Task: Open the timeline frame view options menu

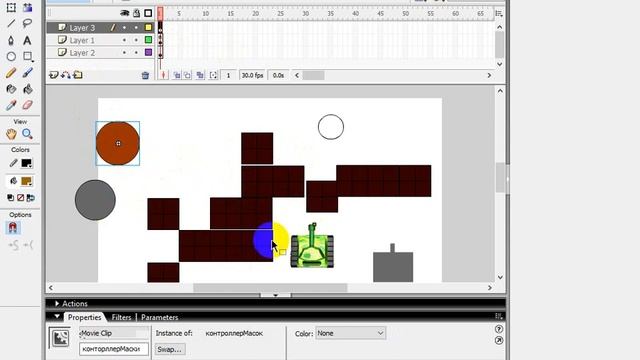Action: pyautogui.click(x=499, y=13)
